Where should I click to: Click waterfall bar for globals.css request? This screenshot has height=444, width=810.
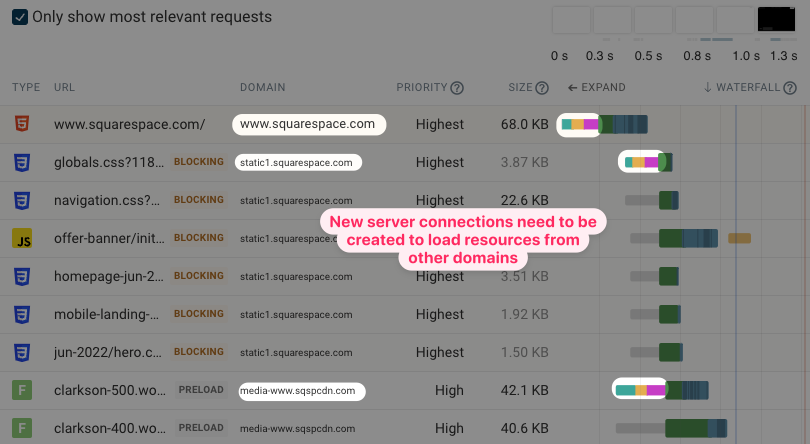click(648, 162)
